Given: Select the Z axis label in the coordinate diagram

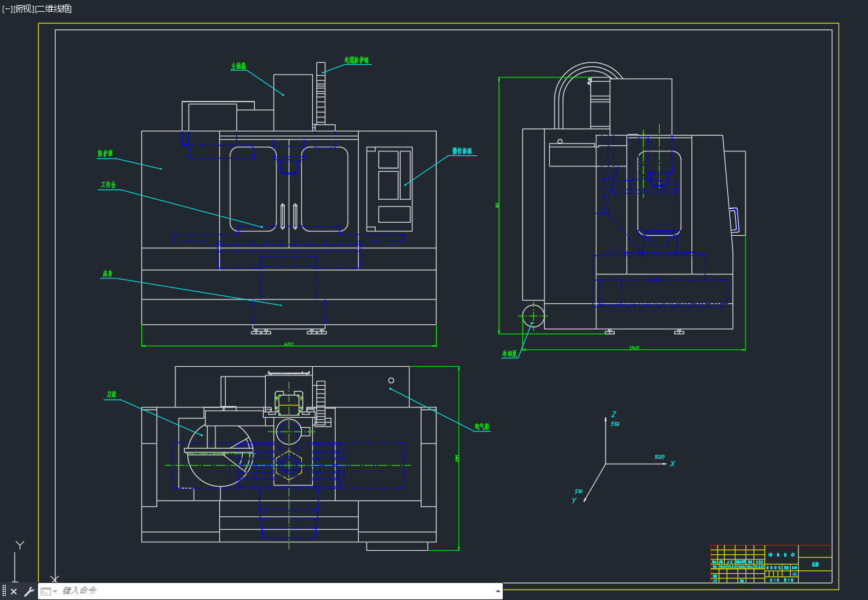Looking at the screenshot, I should (613, 415).
